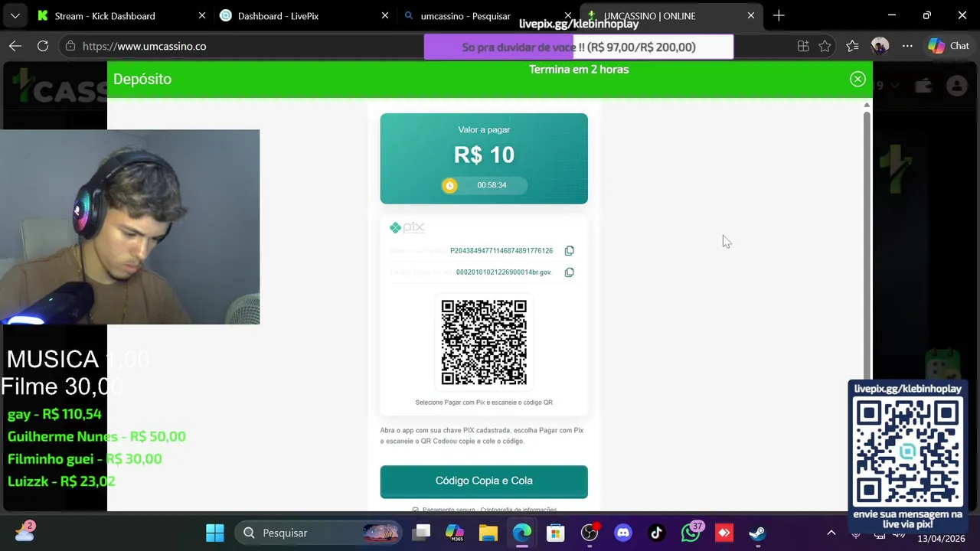Viewport: 980px width, 551px height.
Task: Open the favorites list icon
Action: 852,46
